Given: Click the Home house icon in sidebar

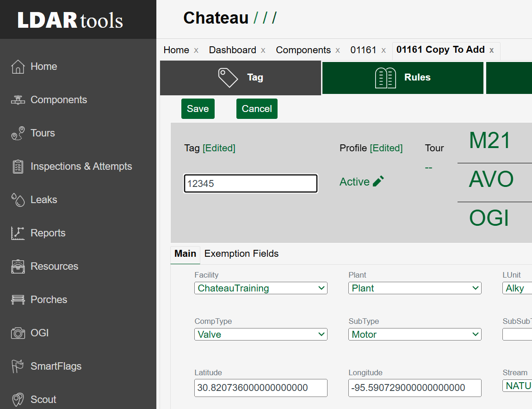Looking at the screenshot, I should point(18,67).
